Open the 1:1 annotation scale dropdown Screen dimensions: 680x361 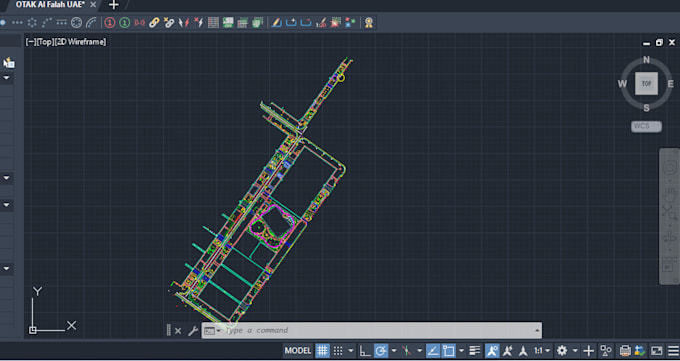[x=542, y=351]
